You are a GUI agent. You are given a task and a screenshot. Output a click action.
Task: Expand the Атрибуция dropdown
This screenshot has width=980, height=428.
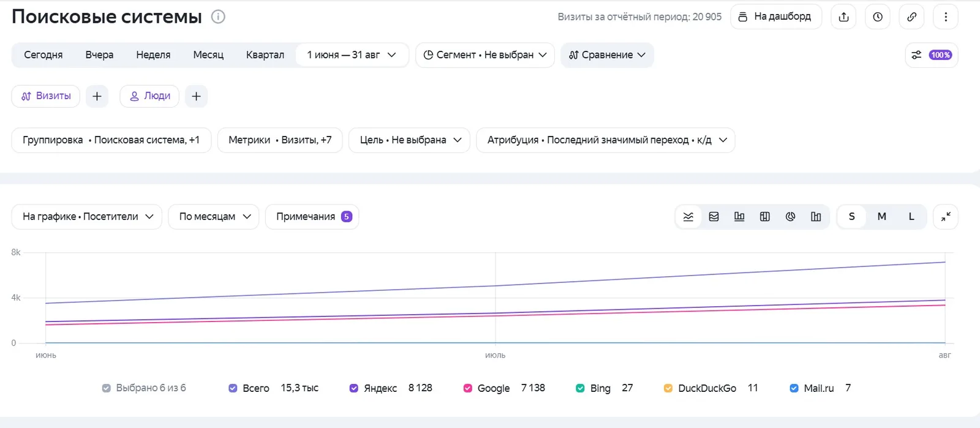click(606, 140)
